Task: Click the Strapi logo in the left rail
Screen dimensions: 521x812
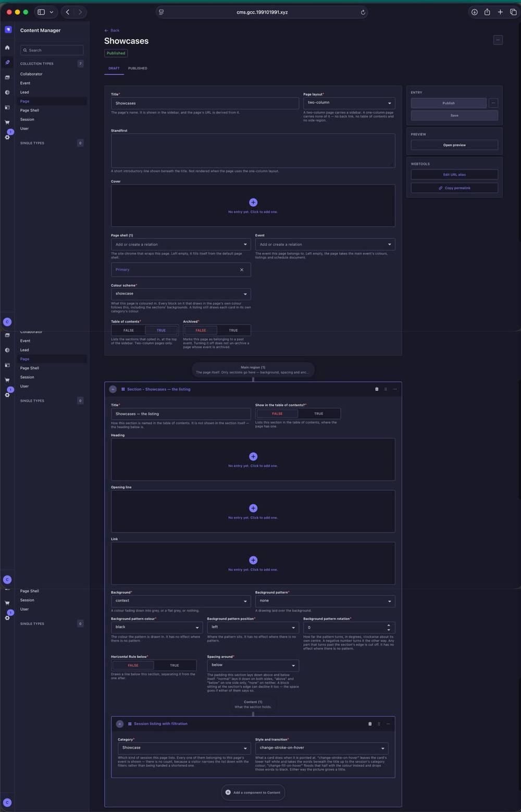Action: click(x=8, y=30)
